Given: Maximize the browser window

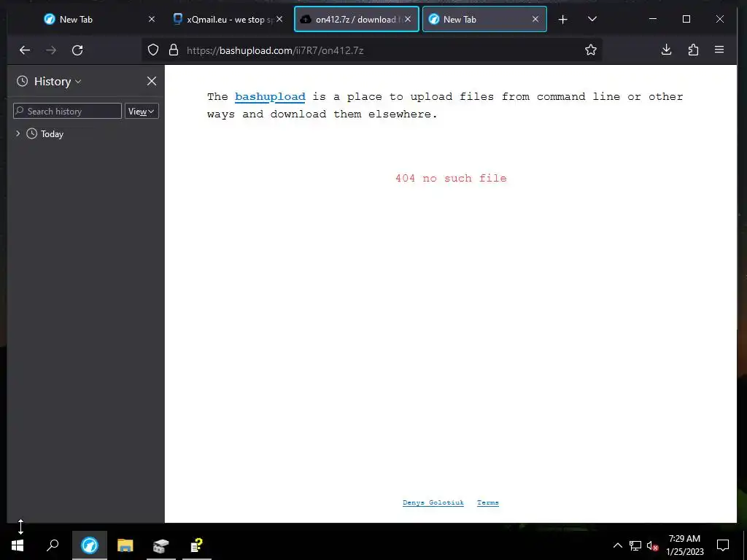Looking at the screenshot, I should tap(686, 19).
